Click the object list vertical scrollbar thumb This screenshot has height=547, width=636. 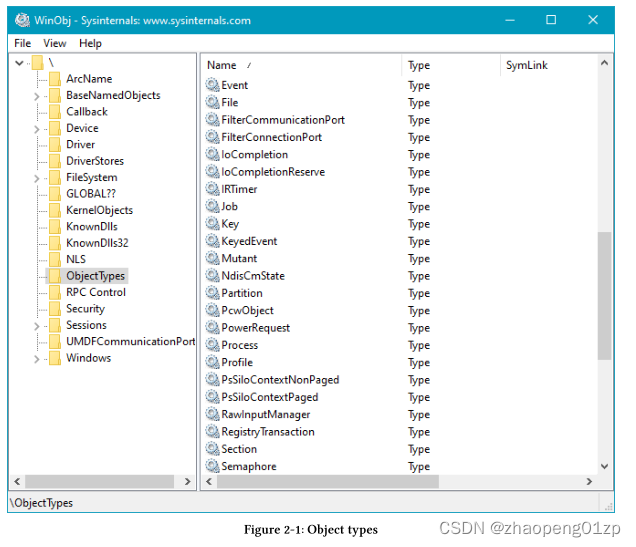tap(604, 296)
